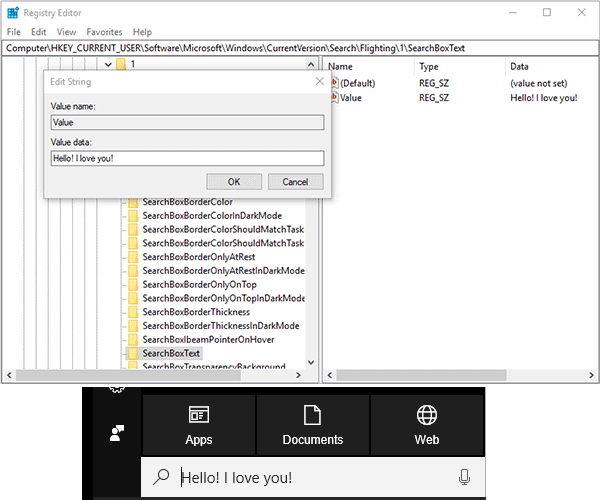600x500 pixels.
Task: Click the Registry Editor app icon in title bar
Action: click(13, 13)
